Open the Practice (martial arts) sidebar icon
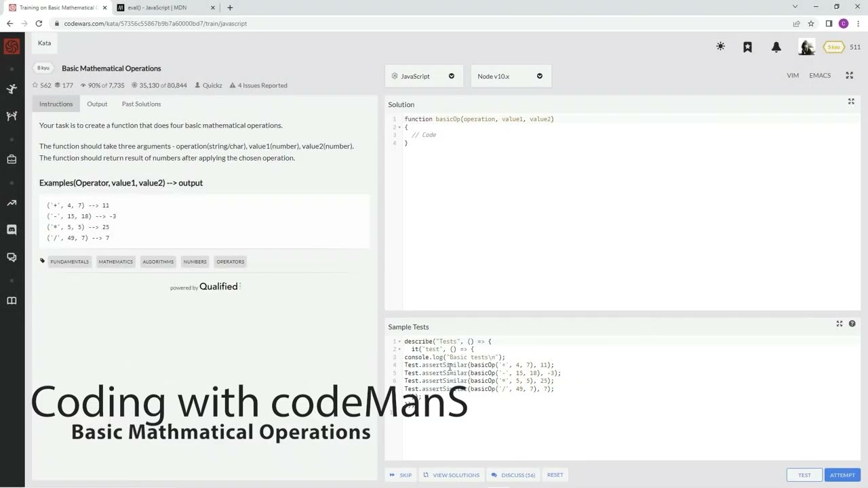Screen dimensions: 868x488 coord(12,89)
